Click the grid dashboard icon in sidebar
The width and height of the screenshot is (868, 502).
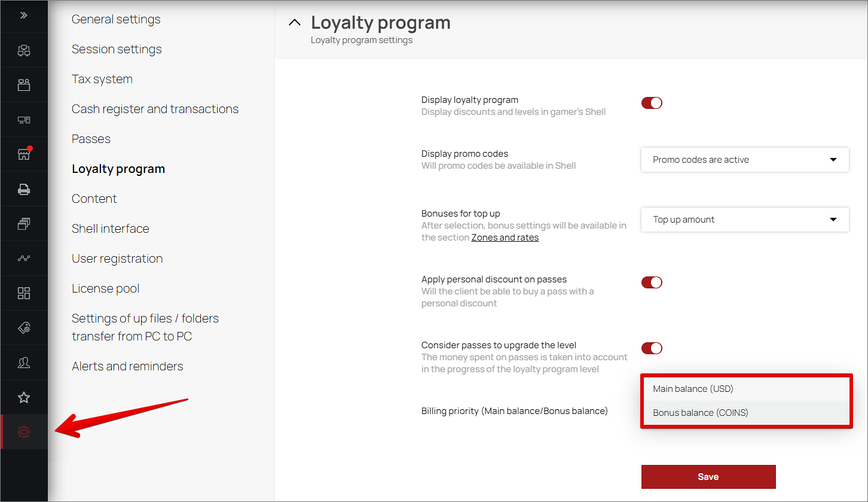pos(24,293)
